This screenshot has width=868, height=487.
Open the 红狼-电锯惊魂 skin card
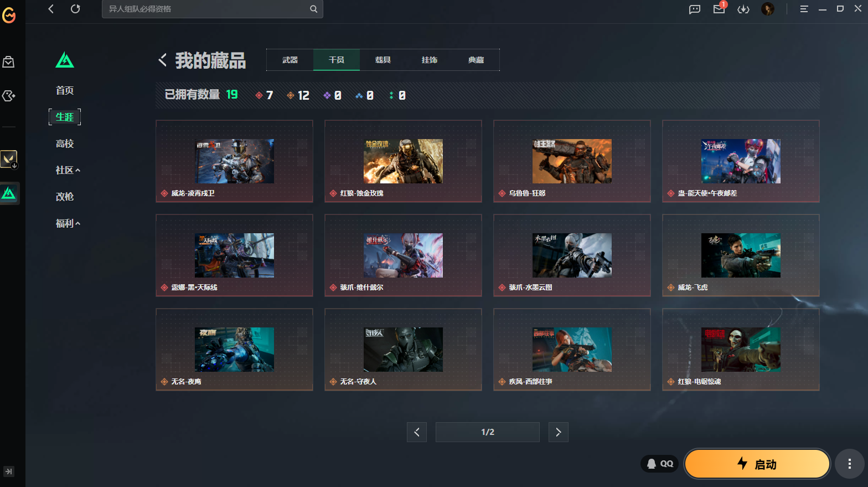coord(741,350)
